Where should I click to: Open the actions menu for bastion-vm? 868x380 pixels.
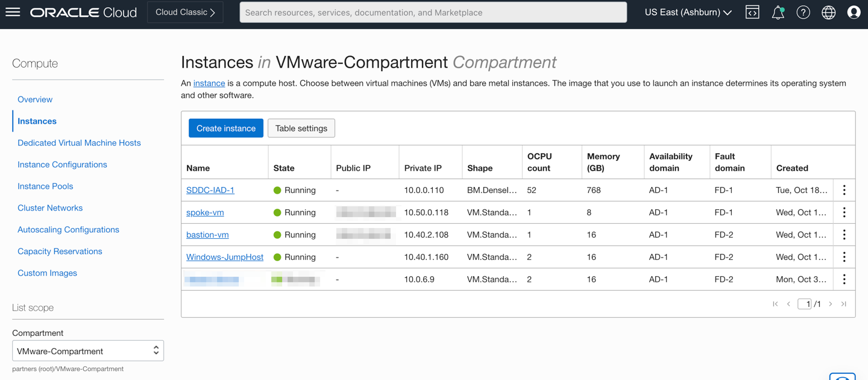844,235
